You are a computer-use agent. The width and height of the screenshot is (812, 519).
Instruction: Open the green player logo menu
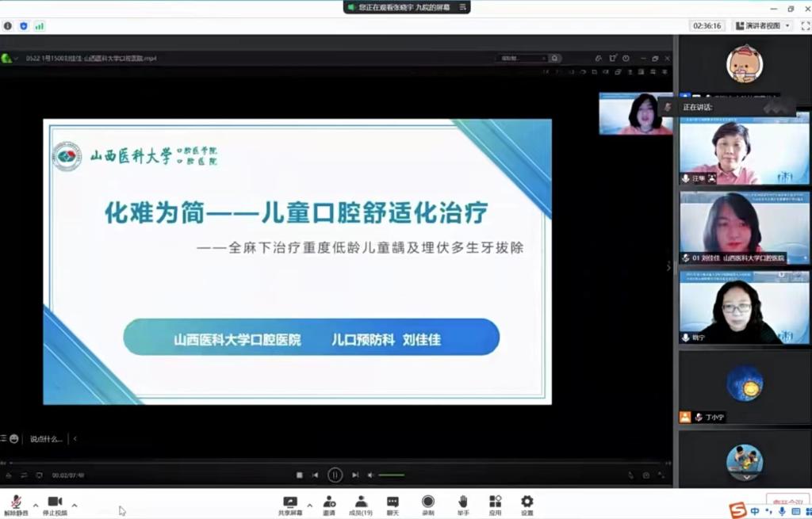6,59
